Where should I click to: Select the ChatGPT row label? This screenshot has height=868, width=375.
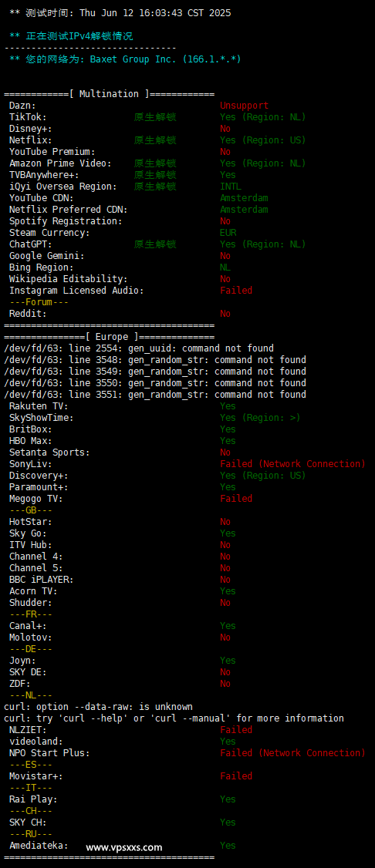pyautogui.click(x=29, y=244)
